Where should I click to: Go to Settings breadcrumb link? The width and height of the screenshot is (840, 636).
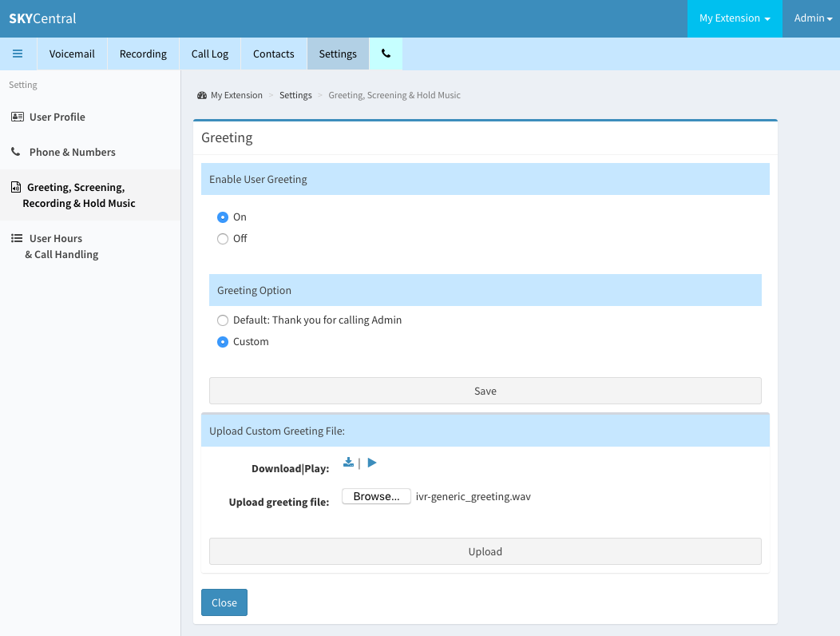295,95
